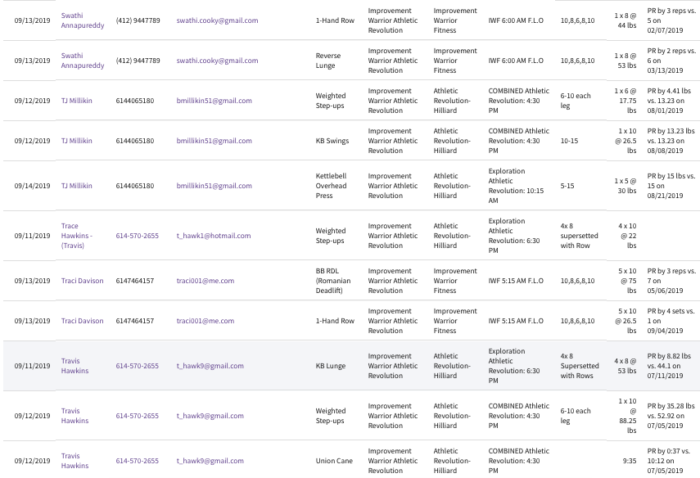Open Swathi Annapureddy link in Reverse Lunge row
700x478 pixels.
pyautogui.click(x=83, y=60)
